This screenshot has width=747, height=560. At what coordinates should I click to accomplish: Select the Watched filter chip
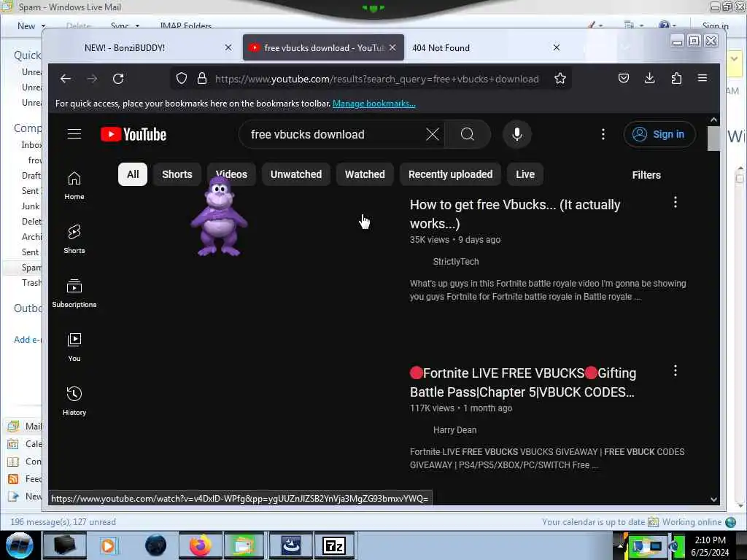365,174
